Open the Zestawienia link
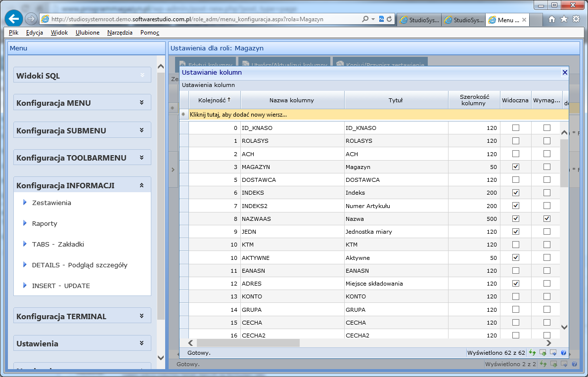The width and height of the screenshot is (588, 377). [51, 203]
